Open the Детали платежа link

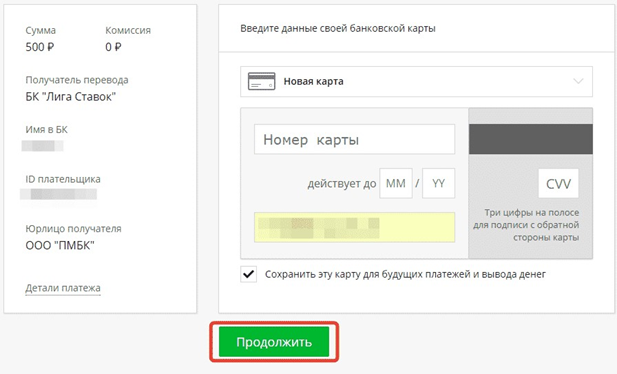pos(63,288)
